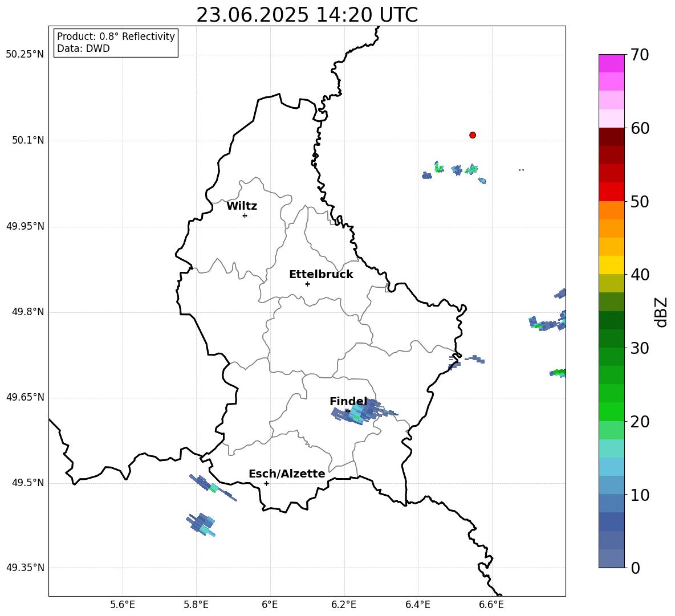Click the 49.95°N latitude label
Viewport: 675px width, 616px height.
25,226
